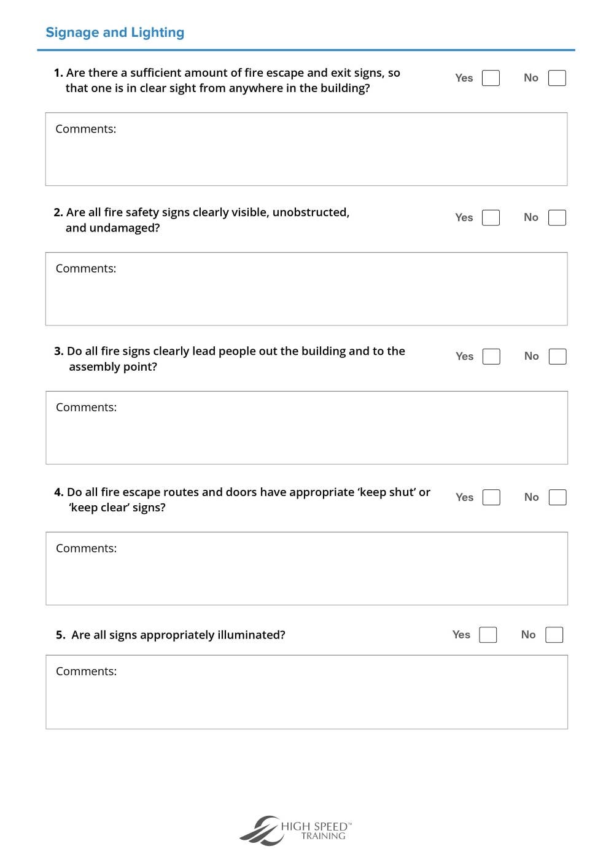The image size is (614, 868).
Task: Click the Comments box under question 3
Action: [307, 428]
